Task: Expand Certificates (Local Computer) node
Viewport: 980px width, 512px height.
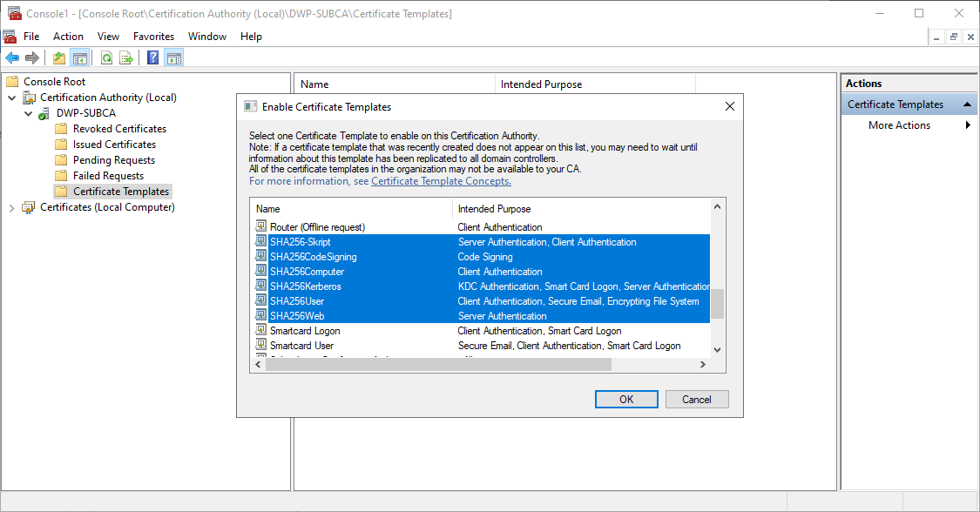Action: point(11,207)
